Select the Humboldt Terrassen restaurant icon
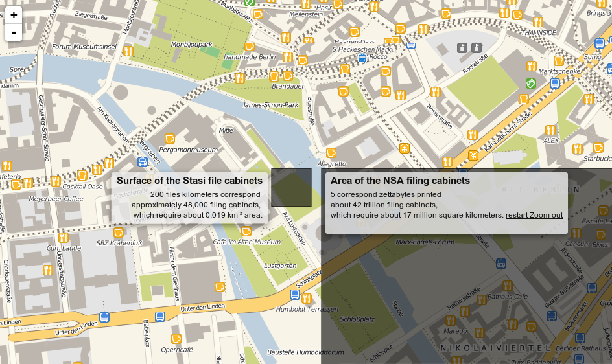 pyautogui.click(x=307, y=299)
